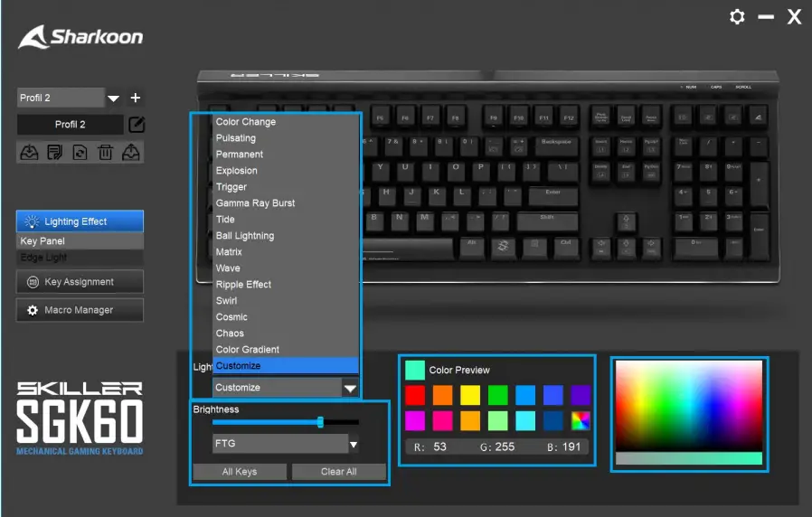The height and width of the screenshot is (517, 812).
Task: Pick the red color swatch
Action: point(415,395)
